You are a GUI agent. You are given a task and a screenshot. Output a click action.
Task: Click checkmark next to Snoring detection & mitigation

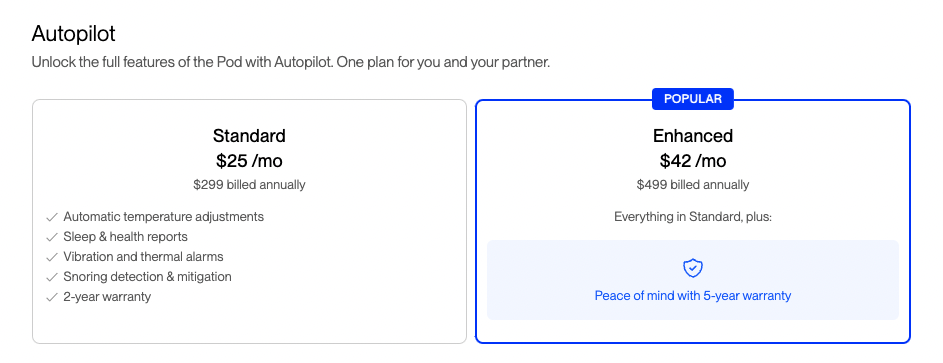52,277
